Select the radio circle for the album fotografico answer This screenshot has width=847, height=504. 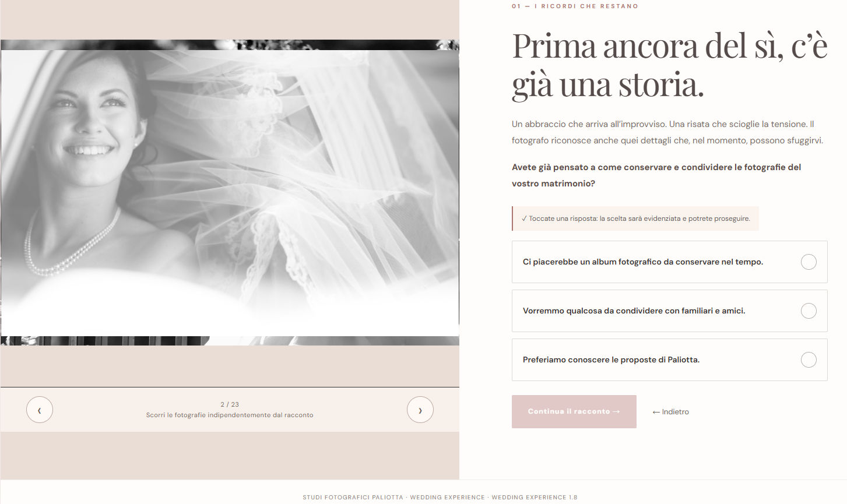coord(809,262)
